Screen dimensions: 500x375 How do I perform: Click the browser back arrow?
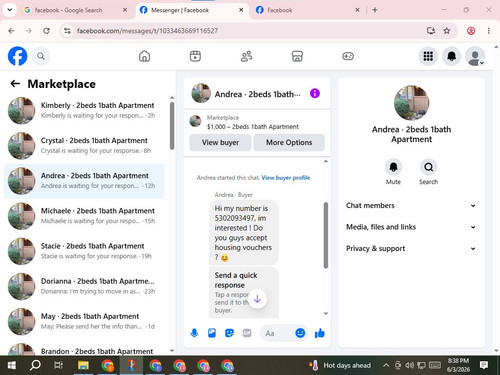[x=11, y=31]
